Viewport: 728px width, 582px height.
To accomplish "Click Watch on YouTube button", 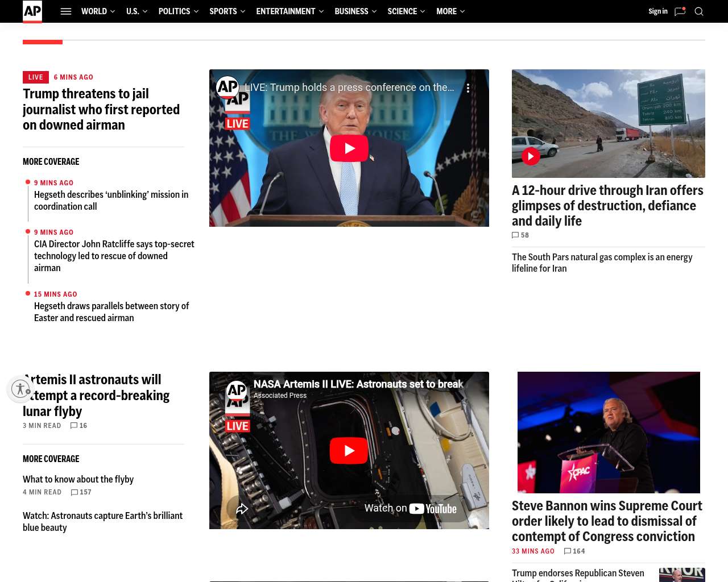I will pyautogui.click(x=410, y=509).
